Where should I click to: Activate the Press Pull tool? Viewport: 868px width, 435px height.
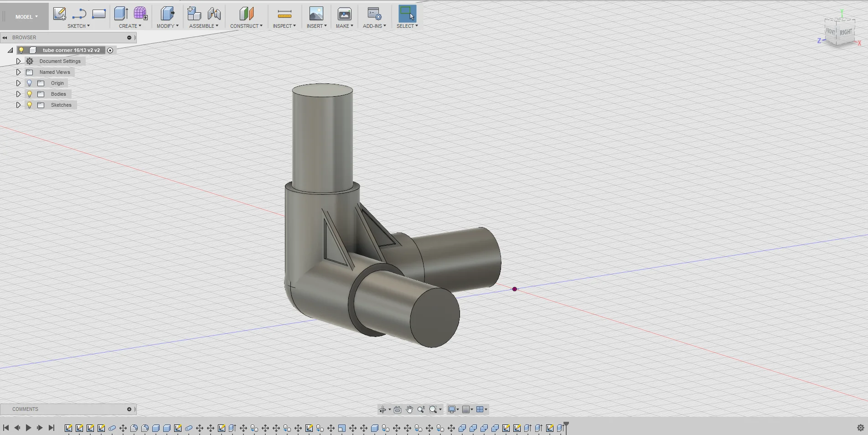tap(167, 14)
